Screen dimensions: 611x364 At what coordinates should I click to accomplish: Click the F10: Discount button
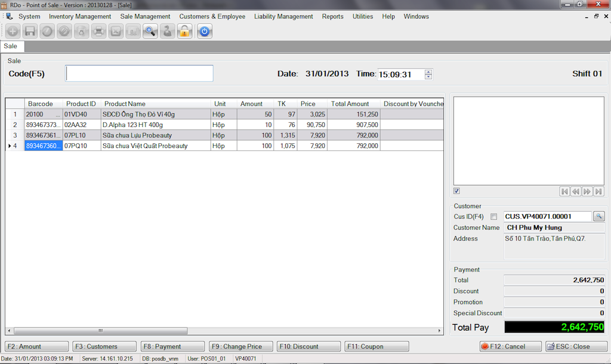[x=308, y=346]
